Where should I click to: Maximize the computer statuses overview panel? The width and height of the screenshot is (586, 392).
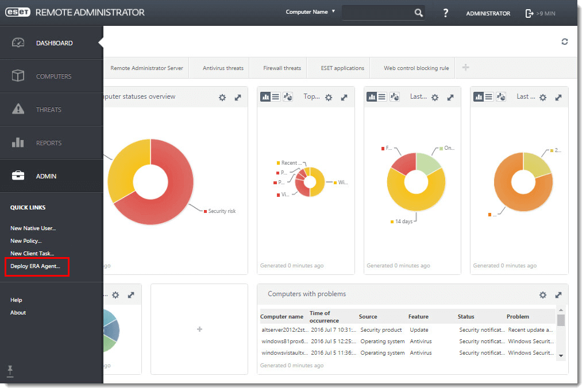(x=238, y=98)
